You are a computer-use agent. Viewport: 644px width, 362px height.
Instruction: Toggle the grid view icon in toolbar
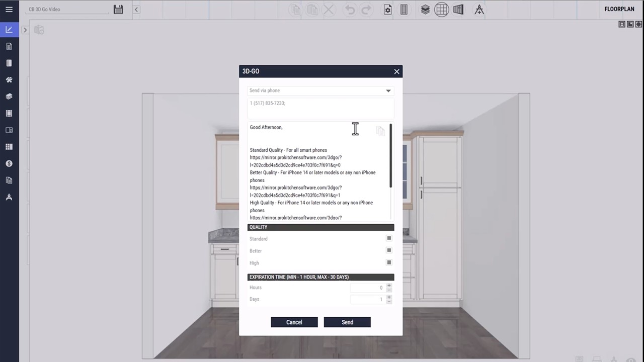tap(441, 10)
